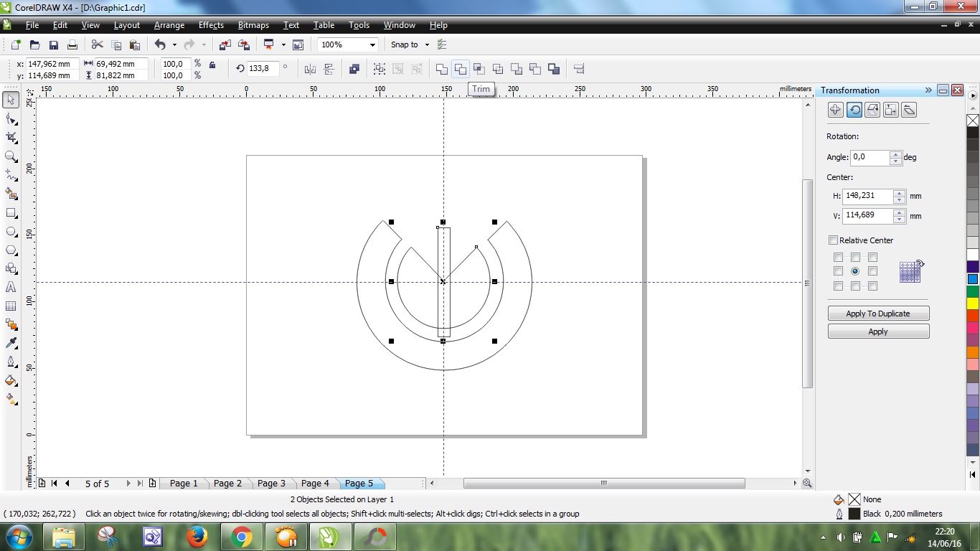The height and width of the screenshot is (551, 980).
Task: Select the bottom-center anchor point checkbox
Action: [x=855, y=286]
